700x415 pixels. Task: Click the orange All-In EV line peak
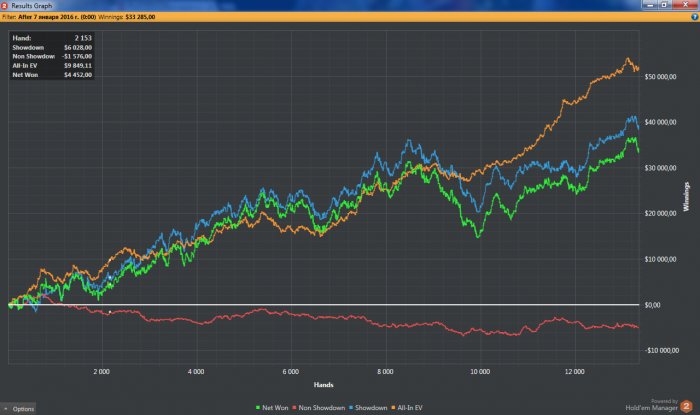(628, 58)
